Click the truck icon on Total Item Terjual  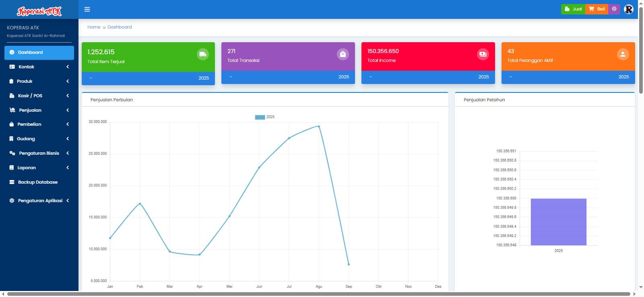pyautogui.click(x=202, y=54)
